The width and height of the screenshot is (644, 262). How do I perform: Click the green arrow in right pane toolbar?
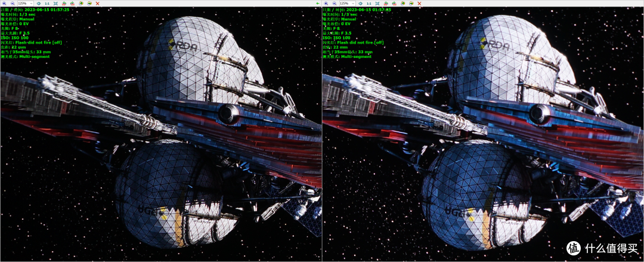coord(317,4)
